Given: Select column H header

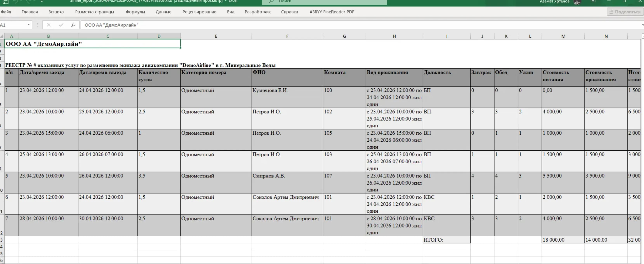Looking at the screenshot, I should click(394, 36).
